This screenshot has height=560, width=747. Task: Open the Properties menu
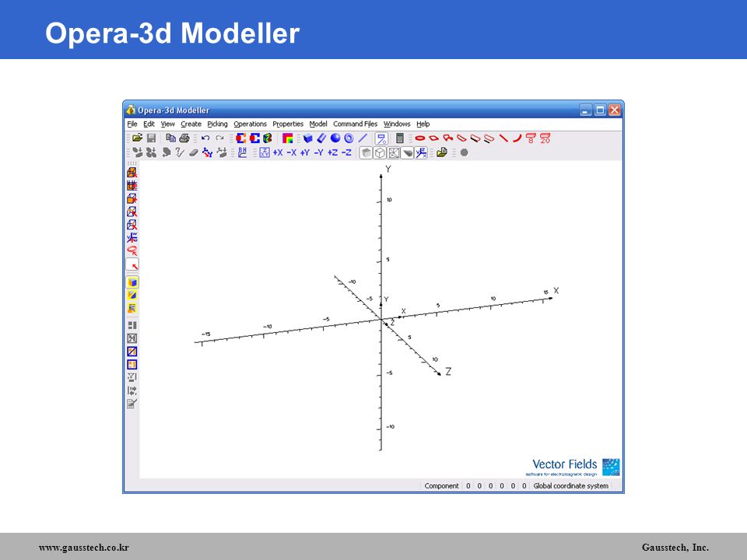pyautogui.click(x=288, y=124)
